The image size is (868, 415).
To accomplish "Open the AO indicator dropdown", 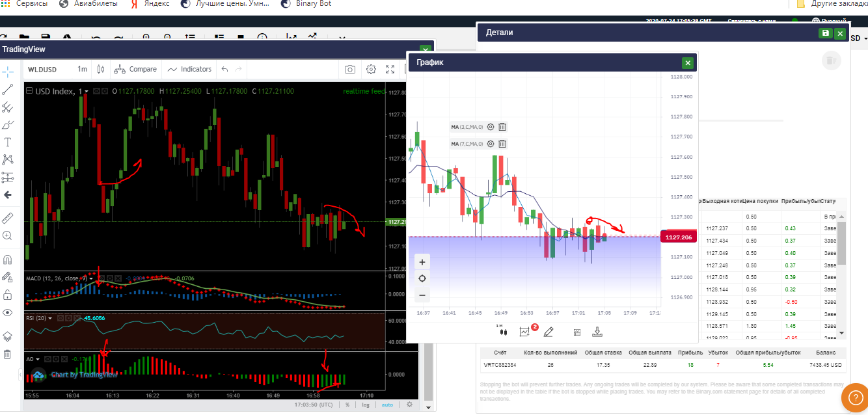I will [38, 358].
